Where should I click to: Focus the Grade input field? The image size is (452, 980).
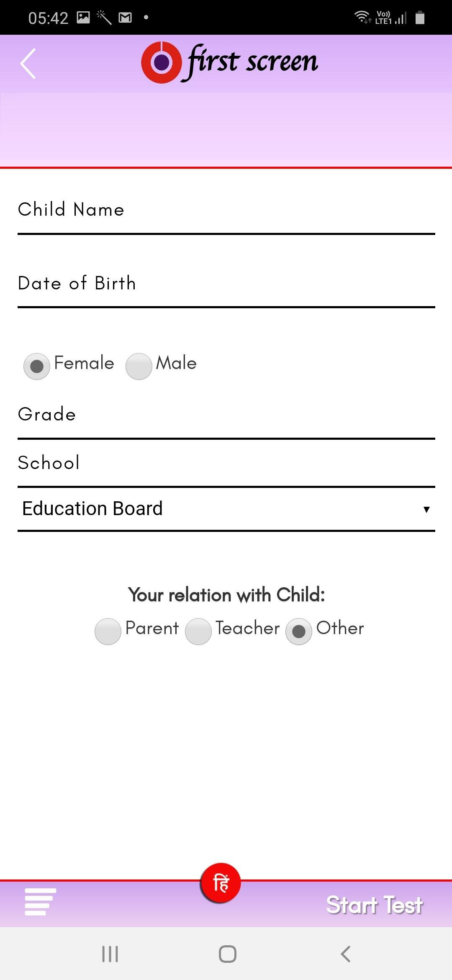coord(226,415)
